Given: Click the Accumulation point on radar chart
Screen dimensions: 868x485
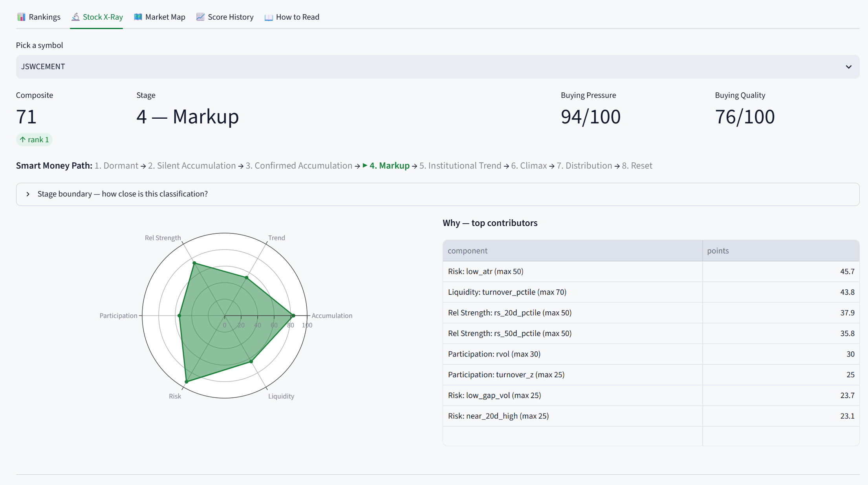Looking at the screenshot, I should [293, 316].
